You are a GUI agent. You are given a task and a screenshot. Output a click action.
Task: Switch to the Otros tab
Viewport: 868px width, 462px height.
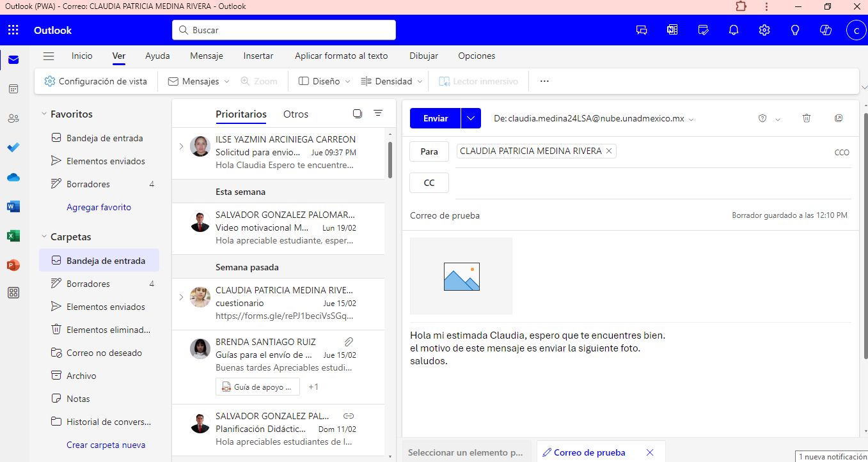pyautogui.click(x=296, y=114)
